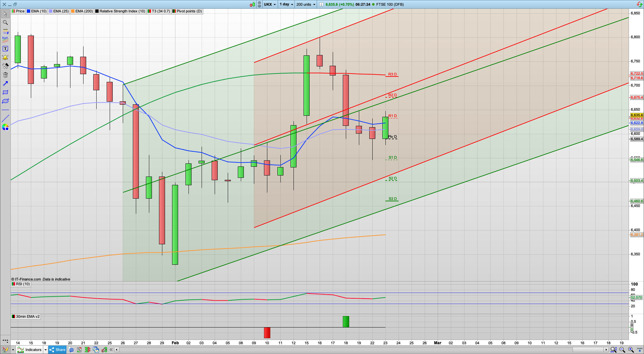Select the ellipse drawing tool
This screenshot has width=644, height=354.
(5, 101)
